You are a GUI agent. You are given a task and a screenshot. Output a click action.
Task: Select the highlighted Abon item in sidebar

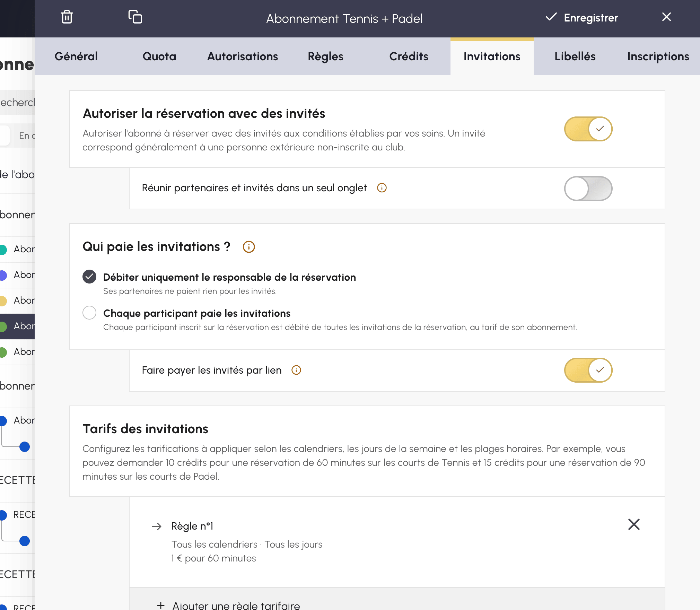tap(17, 326)
